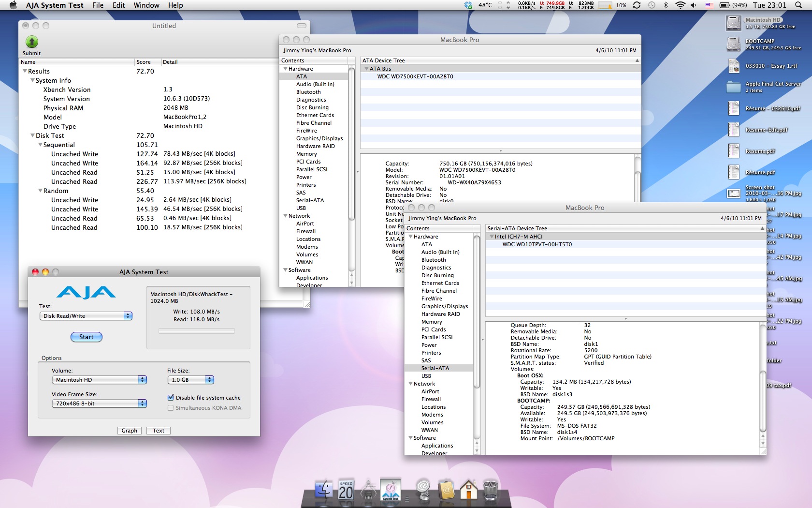Click the Sync status icon in menu bar
This screenshot has height=508, width=812.
tap(637, 5)
